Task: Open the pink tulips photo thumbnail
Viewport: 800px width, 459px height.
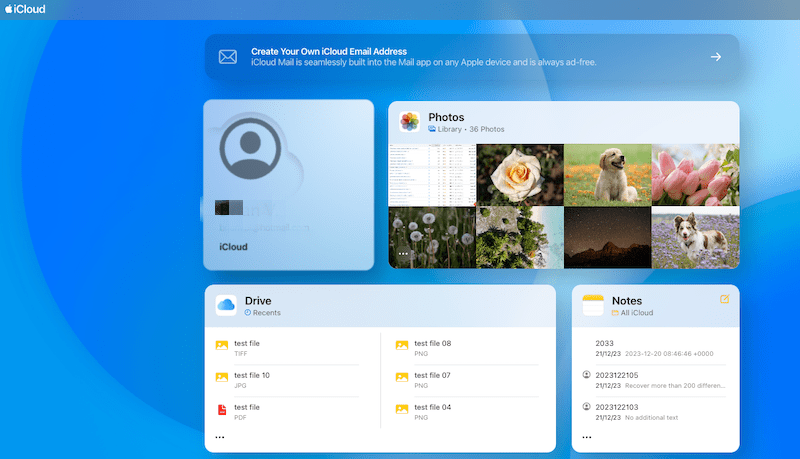Action: click(x=695, y=175)
